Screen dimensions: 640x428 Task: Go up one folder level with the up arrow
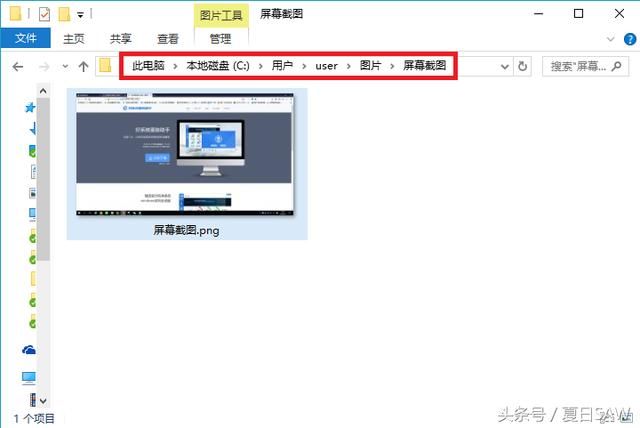tap(83, 67)
